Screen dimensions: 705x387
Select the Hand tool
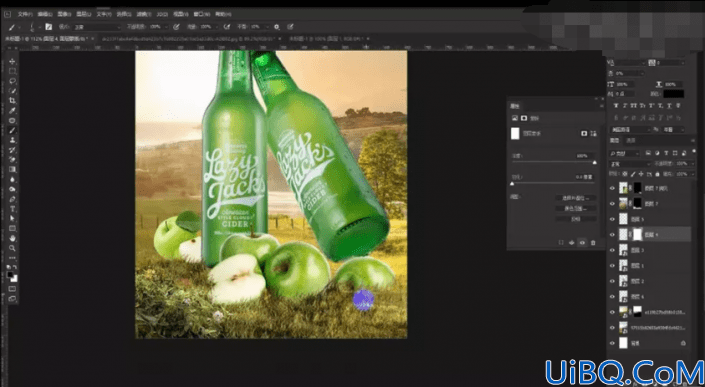tap(13, 238)
